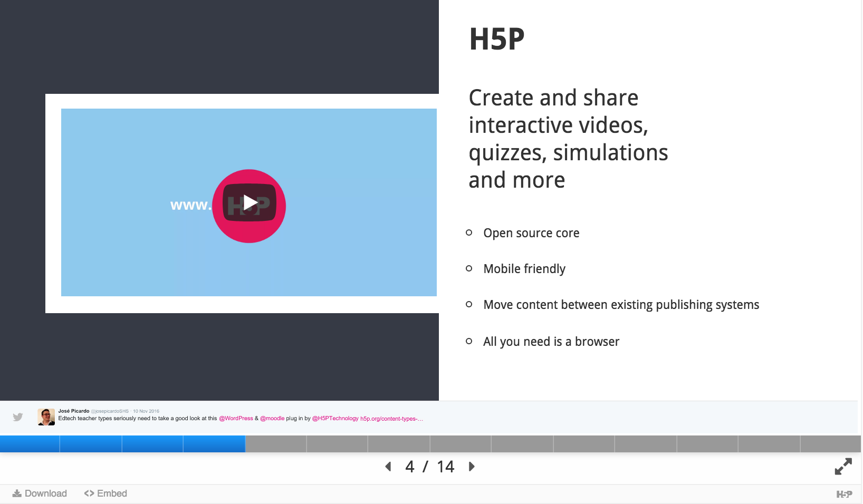Go to the previous slide arrow

388,467
